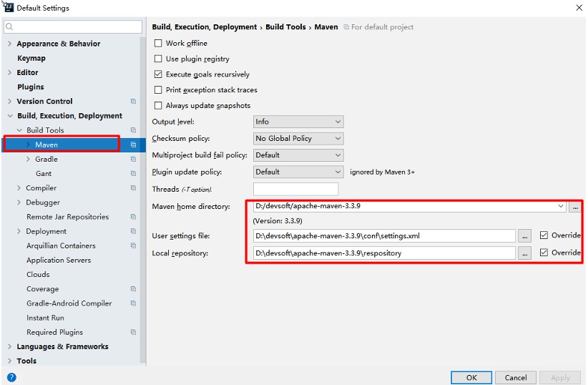
Task: Collapse the Build Tools node
Action: (19, 130)
